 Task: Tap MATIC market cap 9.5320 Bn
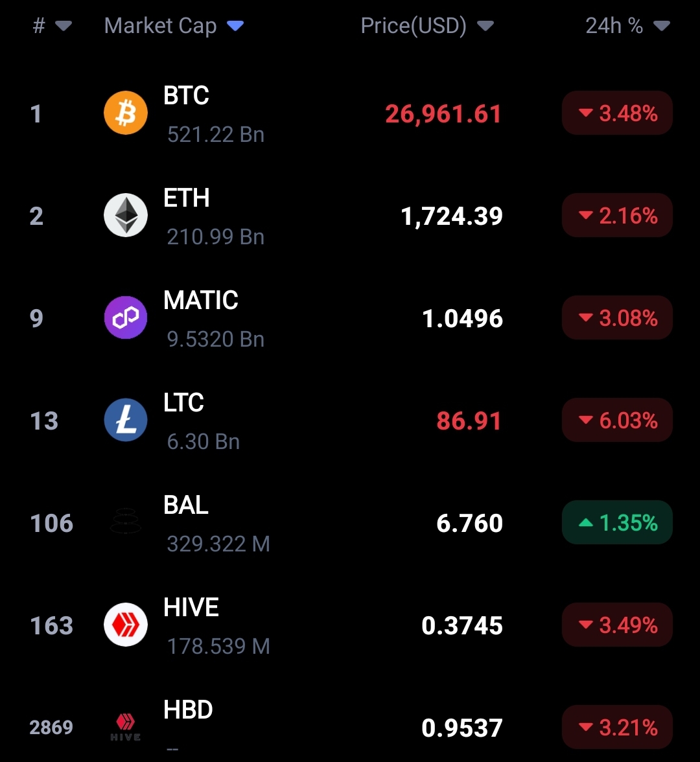[215, 340]
